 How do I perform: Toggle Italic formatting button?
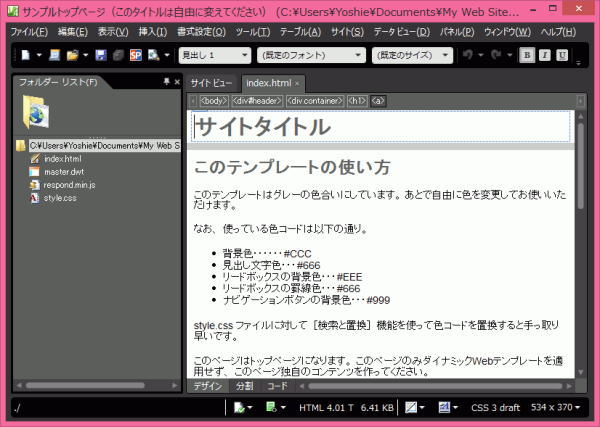pyautogui.click(x=546, y=55)
